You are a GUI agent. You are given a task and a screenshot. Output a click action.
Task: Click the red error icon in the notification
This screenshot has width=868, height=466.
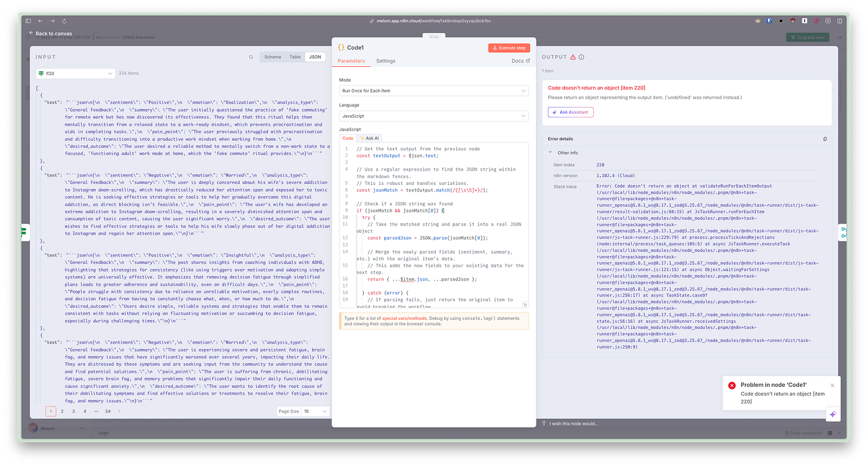731,385
